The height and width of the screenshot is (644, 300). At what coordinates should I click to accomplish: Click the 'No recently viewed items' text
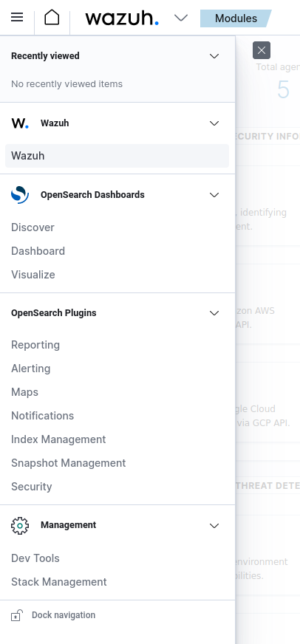tap(67, 84)
